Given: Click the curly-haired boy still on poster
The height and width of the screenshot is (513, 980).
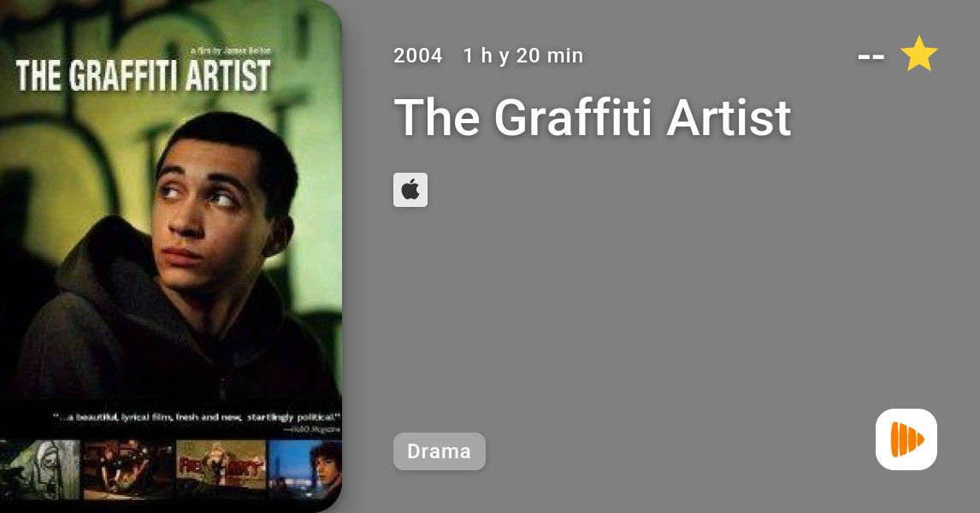Looking at the screenshot, I should pyautogui.click(x=305, y=469).
